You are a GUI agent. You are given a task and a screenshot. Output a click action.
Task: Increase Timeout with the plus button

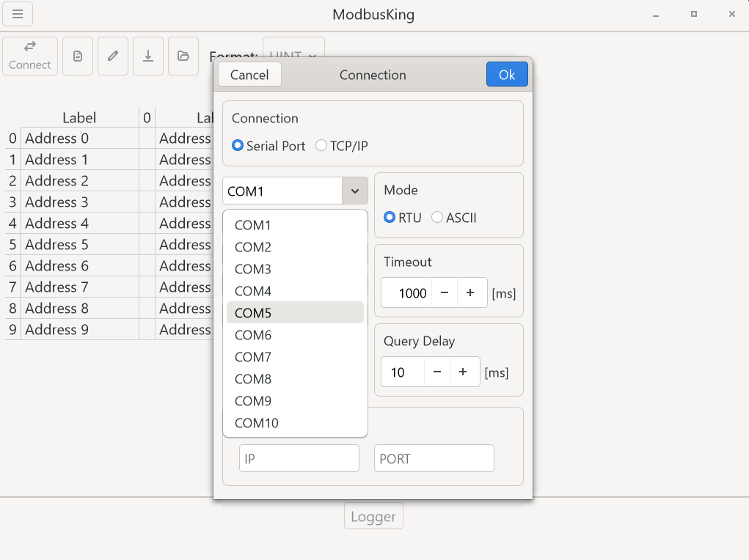(471, 293)
